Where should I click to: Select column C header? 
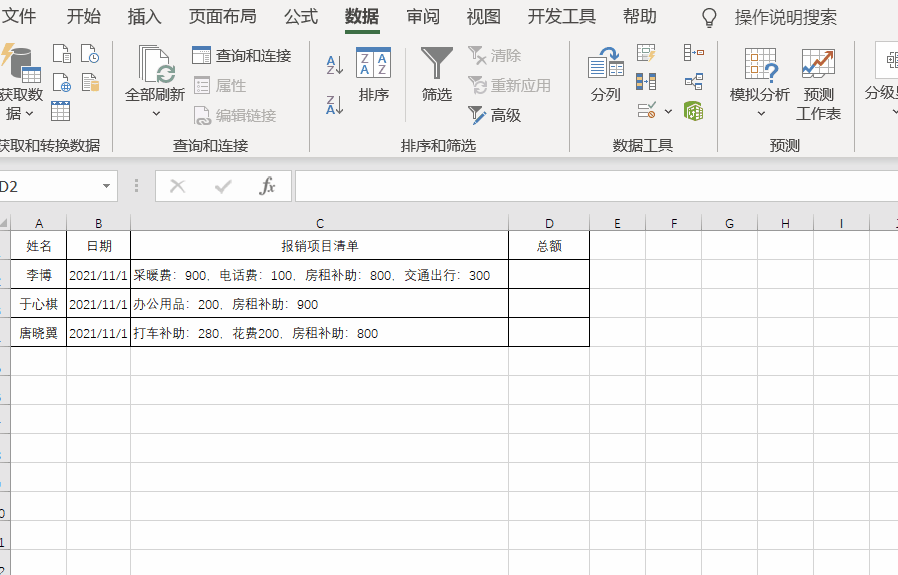pyautogui.click(x=320, y=223)
